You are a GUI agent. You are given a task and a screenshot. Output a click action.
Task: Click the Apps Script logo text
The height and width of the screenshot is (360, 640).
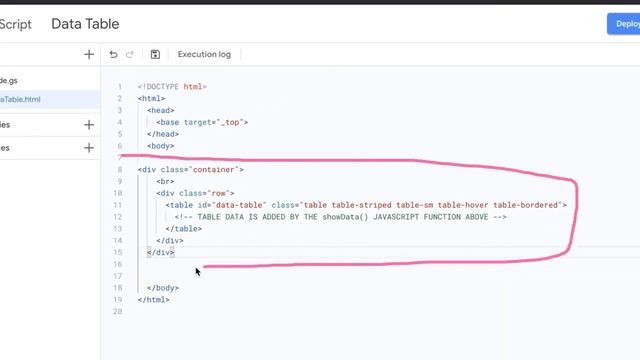16,24
